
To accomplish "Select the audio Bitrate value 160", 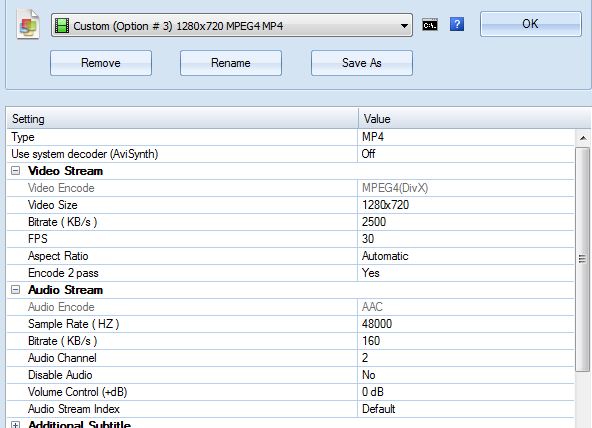I will 371,341.
